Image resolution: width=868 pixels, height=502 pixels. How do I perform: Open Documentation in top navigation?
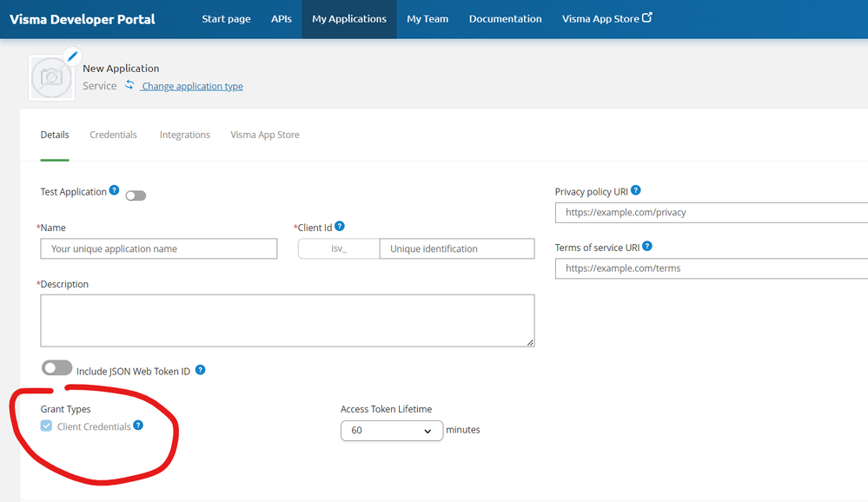coord(506,19)
